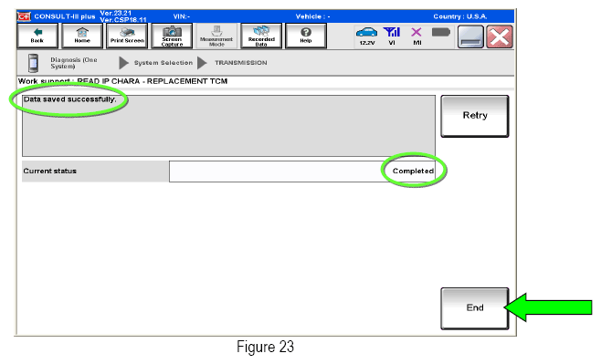Open the Help button

pyautogui.click(x=306, y=36)
